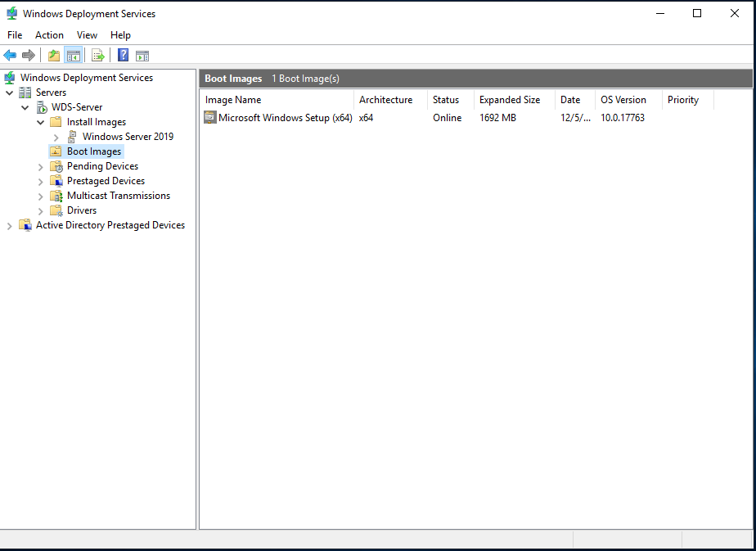Select the Boot Images tree label
756x551 pixels.
click(x=94, y=151)
